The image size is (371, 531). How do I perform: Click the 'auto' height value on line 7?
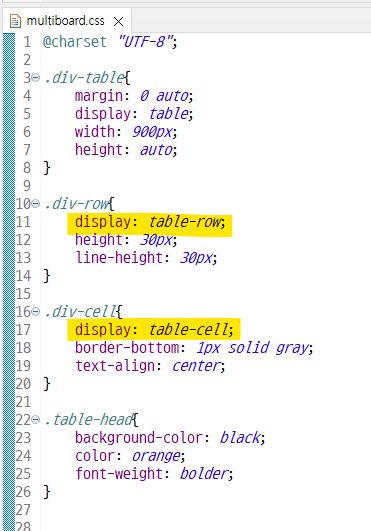click(x=156, y=149)
